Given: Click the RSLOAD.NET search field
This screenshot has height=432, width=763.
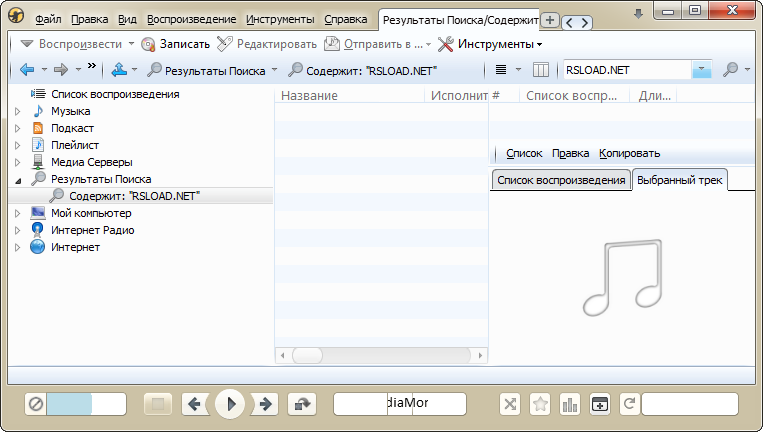Looking at the screenshot, I should pos(627,70).
